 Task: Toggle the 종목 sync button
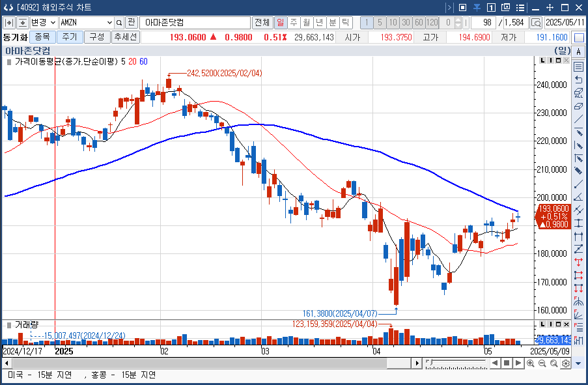(x=42, y=36)
